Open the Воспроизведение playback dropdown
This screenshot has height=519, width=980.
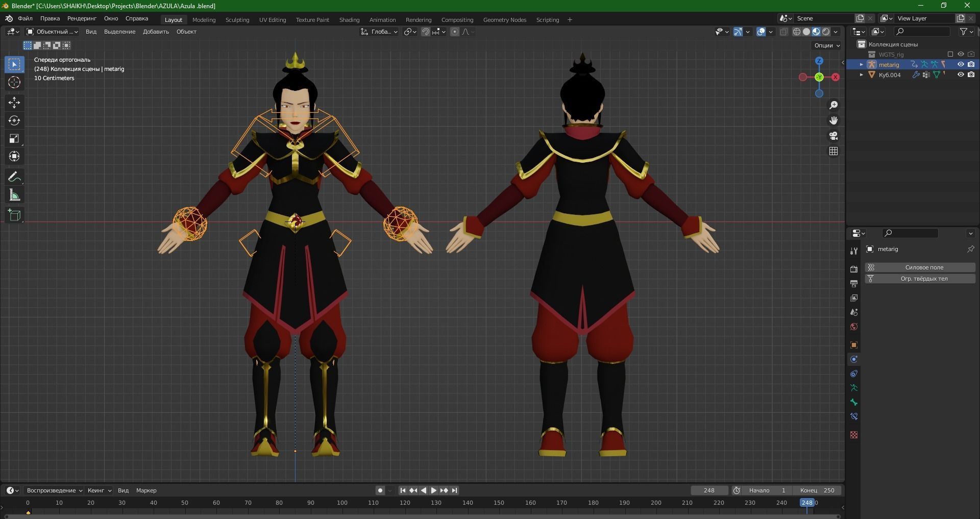tap(55, 490)
